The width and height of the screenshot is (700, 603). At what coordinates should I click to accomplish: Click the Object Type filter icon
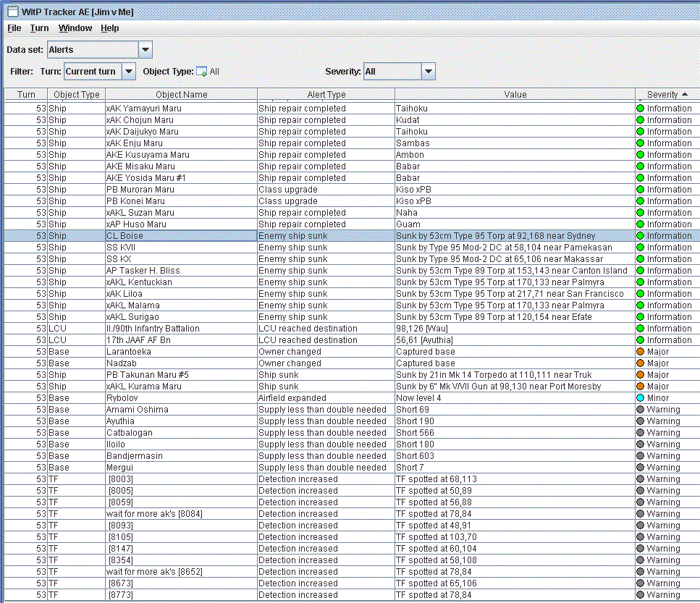click(x=202, y=72)
